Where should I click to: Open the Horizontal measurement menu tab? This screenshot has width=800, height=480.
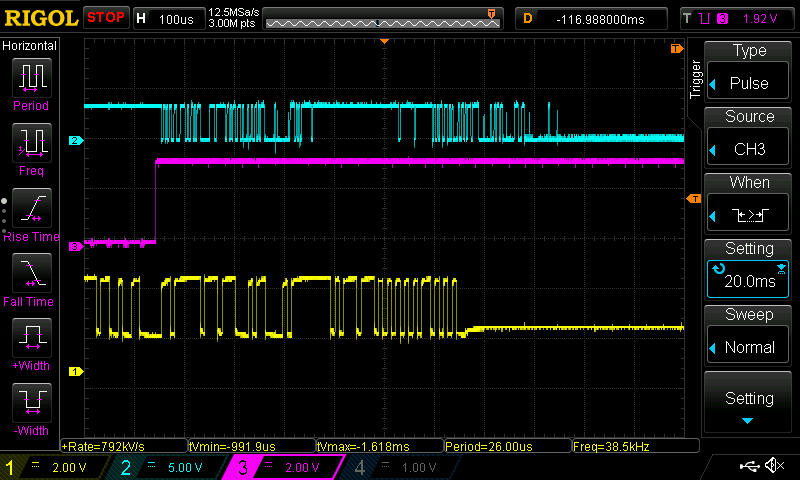coord(30,46)
